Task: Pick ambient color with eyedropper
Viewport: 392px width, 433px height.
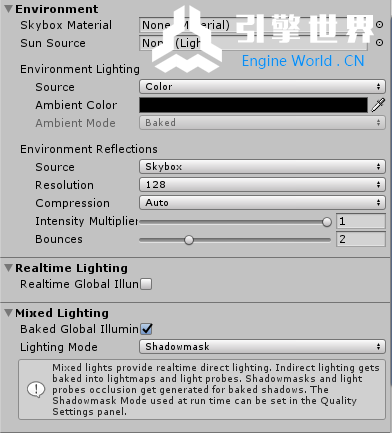Action: pos(378,105)
